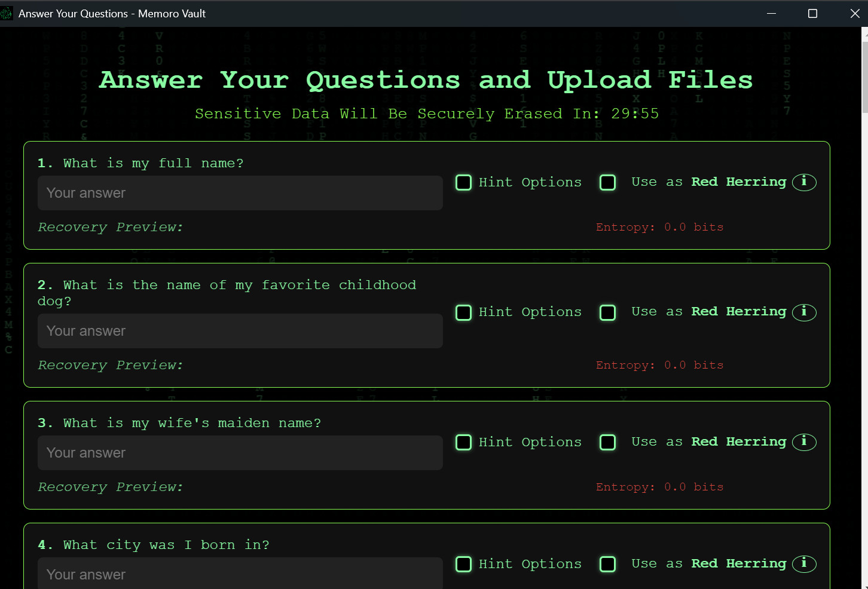Screen dimensions: 868x589
Task: Focus the full name answer field
Action: click(240, 193)
